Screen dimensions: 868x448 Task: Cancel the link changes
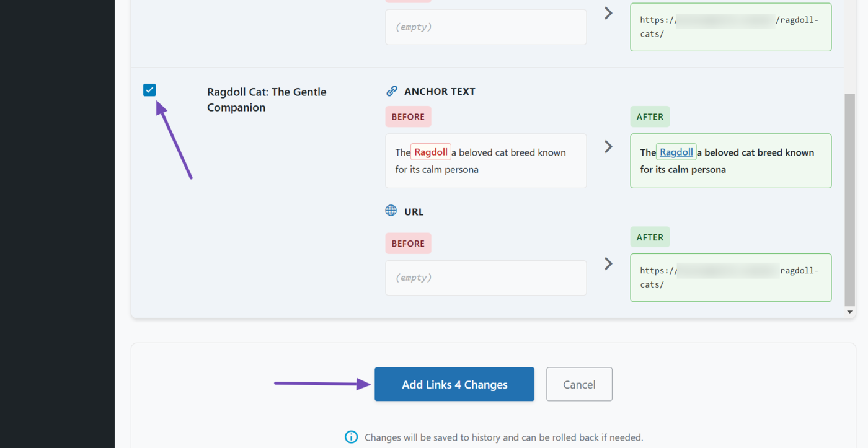[579, 384]
